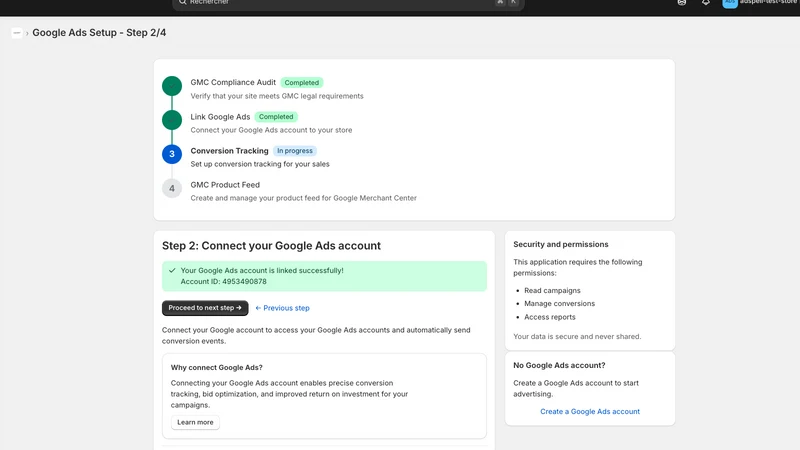Click the Read campaigns permission item
The image size is (800, 450).
552,290
